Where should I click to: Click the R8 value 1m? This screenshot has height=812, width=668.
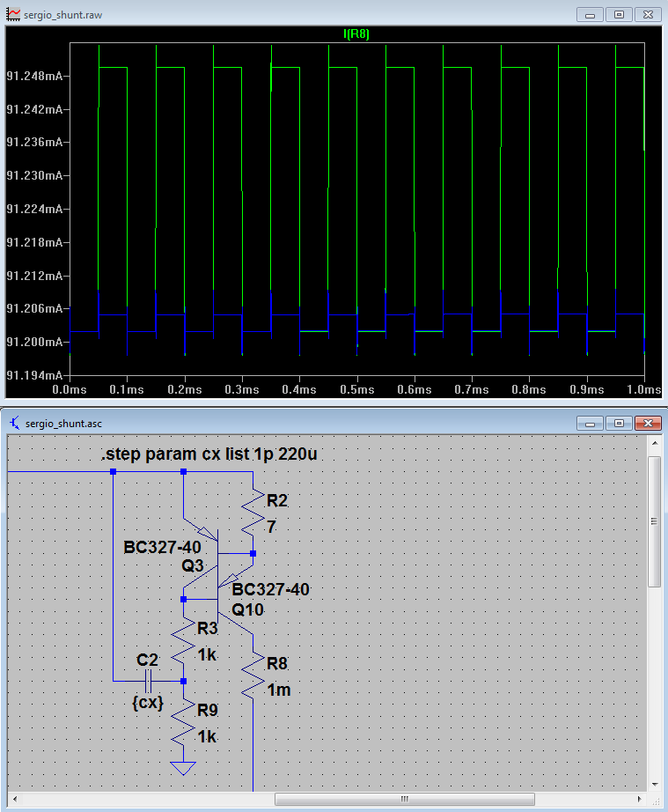click(279, 690)
